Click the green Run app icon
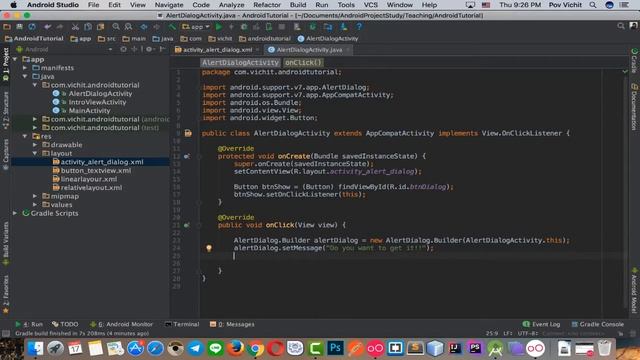The height and width of the screenshot is (360, 640). tap(219, 27)
